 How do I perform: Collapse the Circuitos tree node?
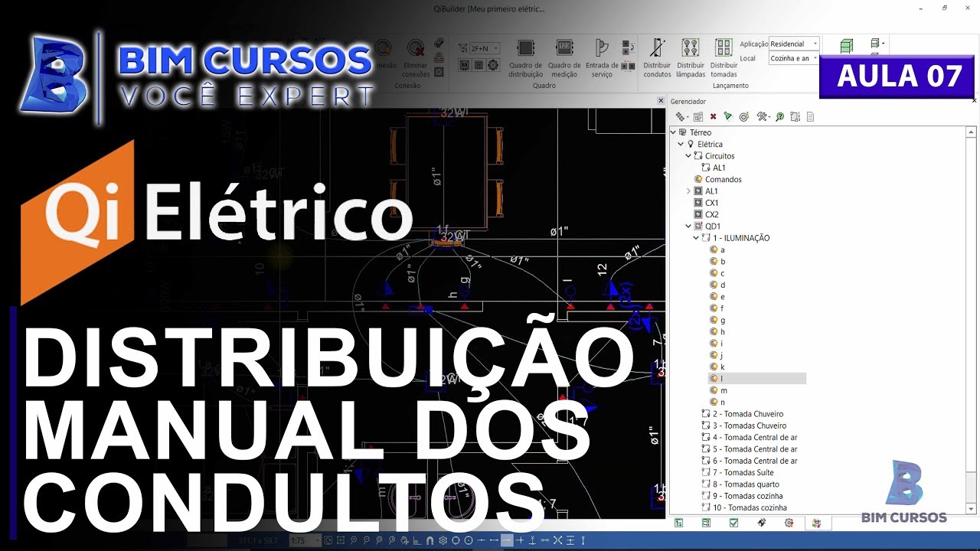point(688,156)
